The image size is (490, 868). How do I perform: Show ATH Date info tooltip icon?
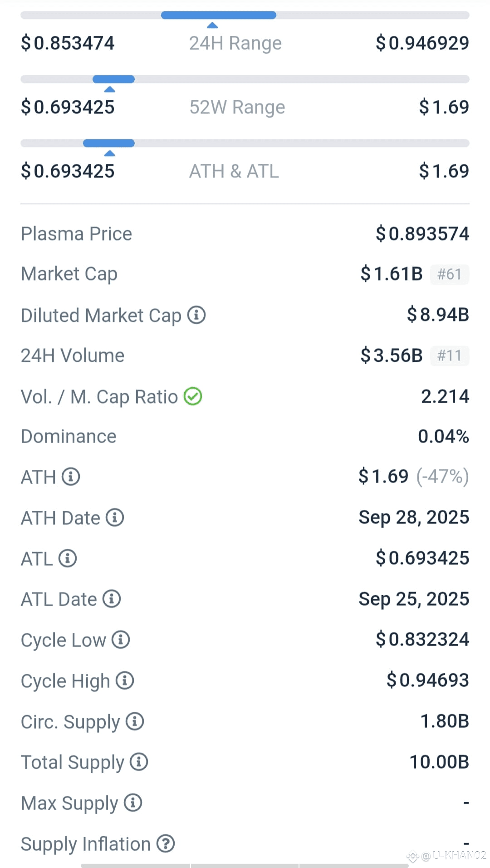[x=115, y=518]
